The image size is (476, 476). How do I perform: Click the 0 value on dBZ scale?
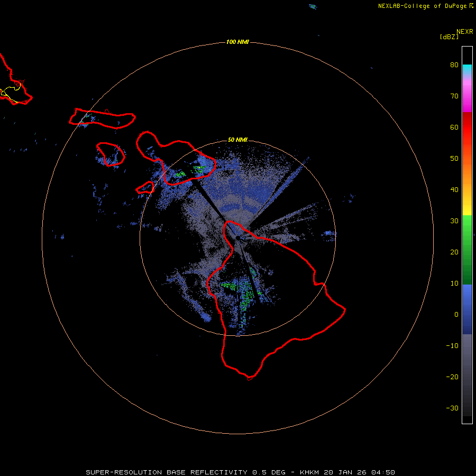456,315
